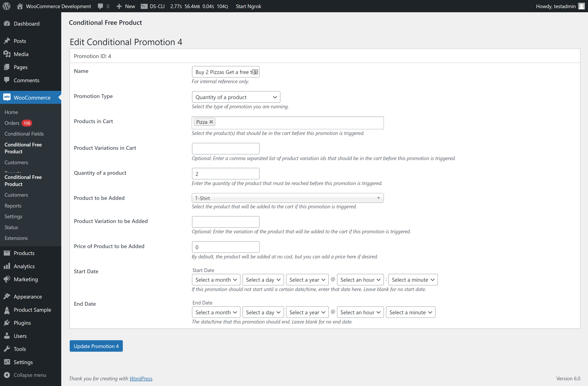This screenshot has width=588, height=386.
Task: Open the Analytics section
Action: [24, 266]
